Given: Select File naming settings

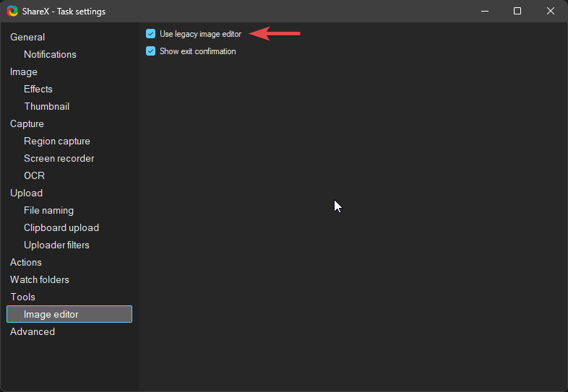Looking at the screenshot, I should click(x=49, y=211).
